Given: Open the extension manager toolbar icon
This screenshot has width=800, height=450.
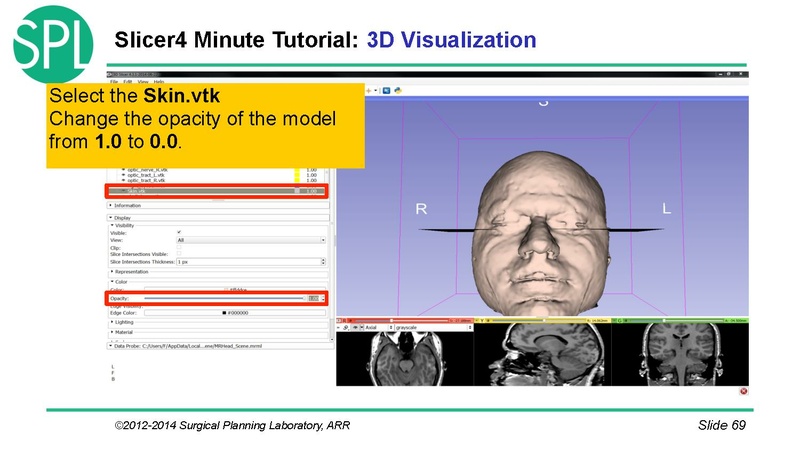Looking at the screenshot, I should [387, 90].
